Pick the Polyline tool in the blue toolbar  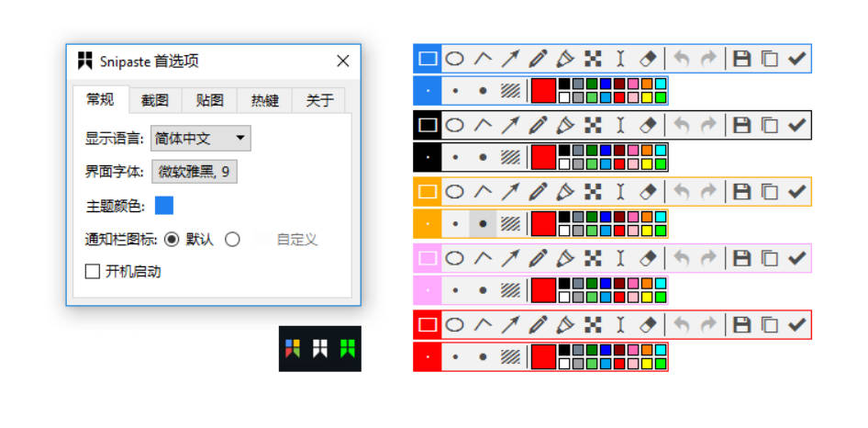pyautogui.click(x=483, y=58)
